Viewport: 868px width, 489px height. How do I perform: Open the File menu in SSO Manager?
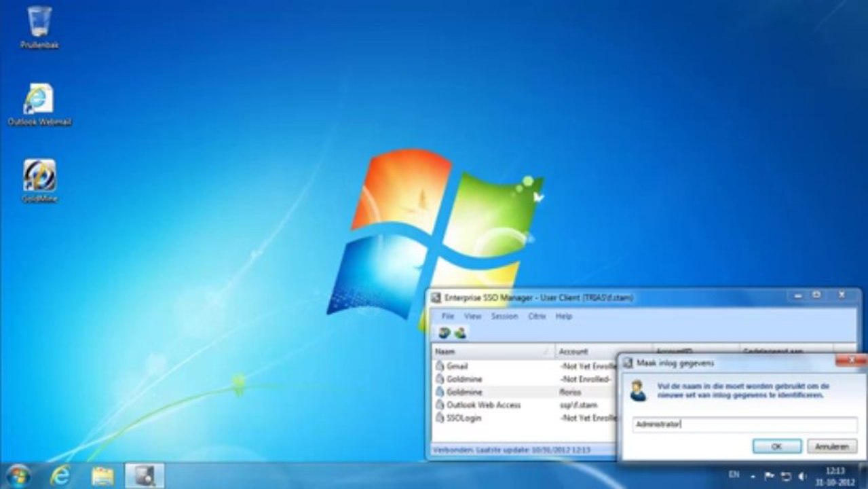click(448, 316)
